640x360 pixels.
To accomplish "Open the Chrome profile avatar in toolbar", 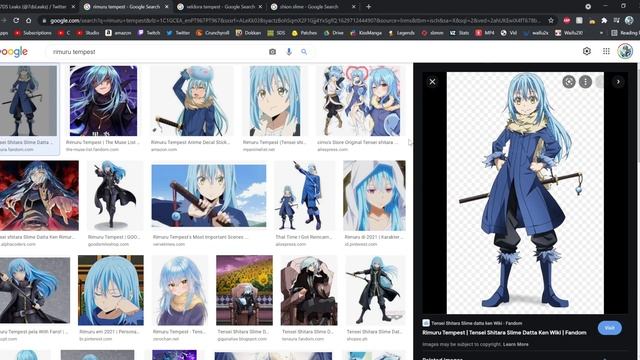I will click(x=629, y=20).
